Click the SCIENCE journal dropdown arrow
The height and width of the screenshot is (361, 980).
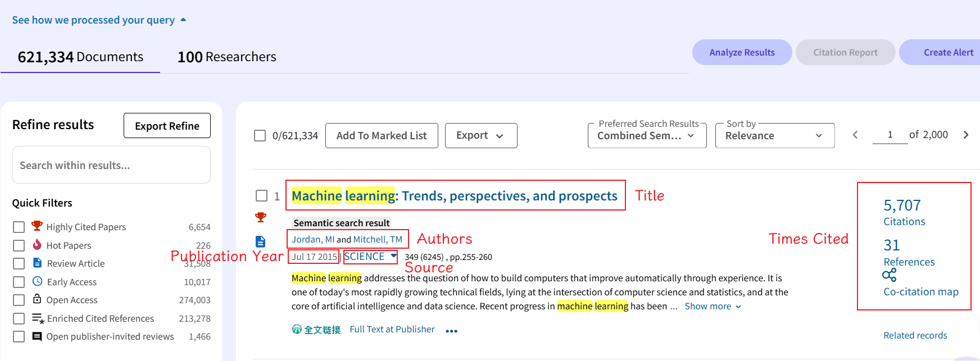pos(394,256)
